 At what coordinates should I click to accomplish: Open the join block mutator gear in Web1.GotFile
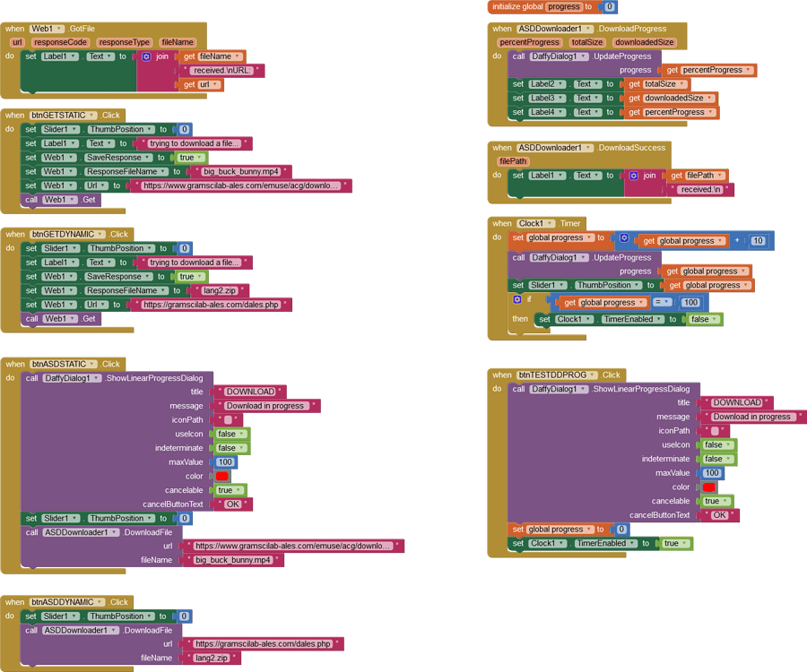point(147,56)
